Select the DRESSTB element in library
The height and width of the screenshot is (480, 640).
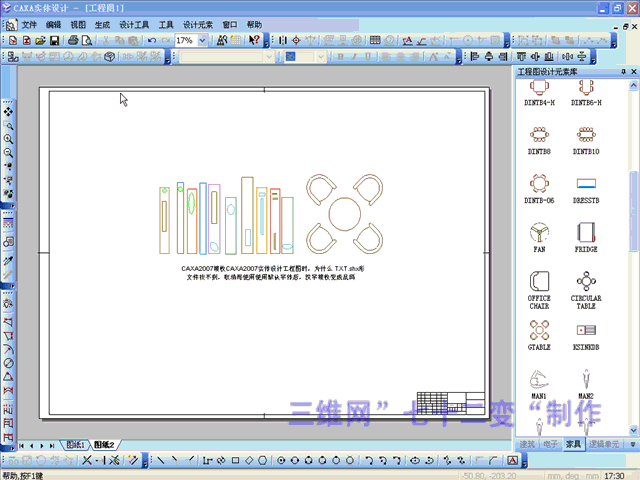tap(586, 190)
